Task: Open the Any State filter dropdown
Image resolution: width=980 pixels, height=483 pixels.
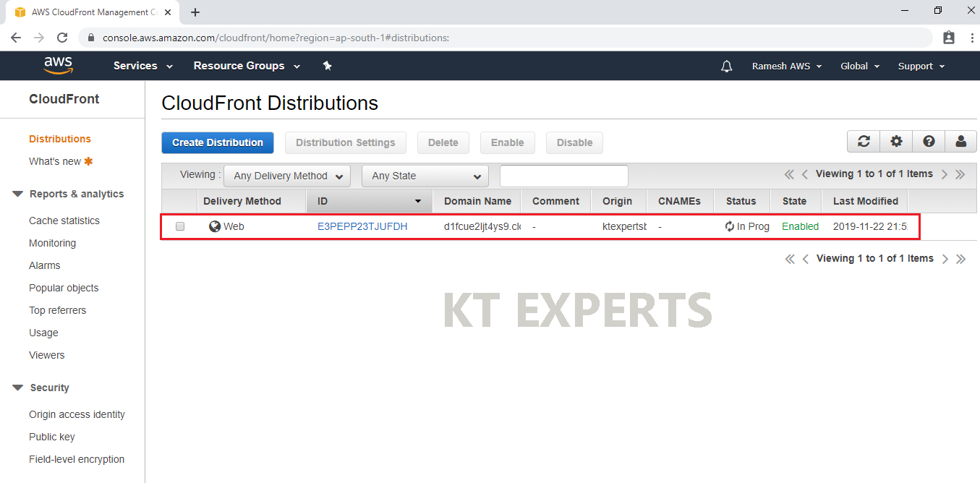Action: [x=425, y=176]
